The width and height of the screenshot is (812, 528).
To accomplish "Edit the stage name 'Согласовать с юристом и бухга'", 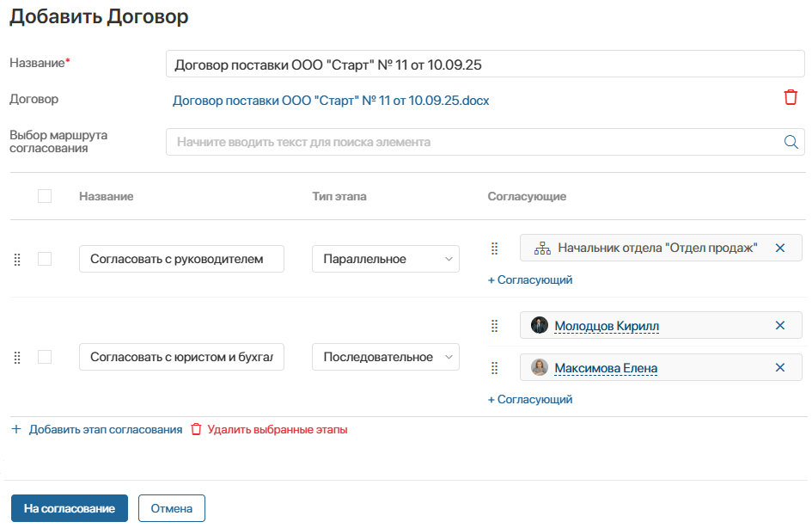I will coord(182,357).
